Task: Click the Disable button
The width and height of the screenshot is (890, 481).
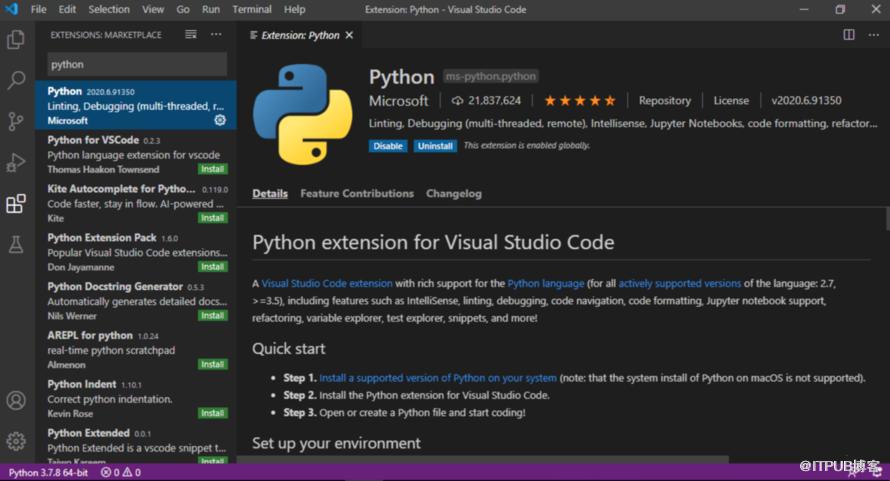Action: coord(388,146)
